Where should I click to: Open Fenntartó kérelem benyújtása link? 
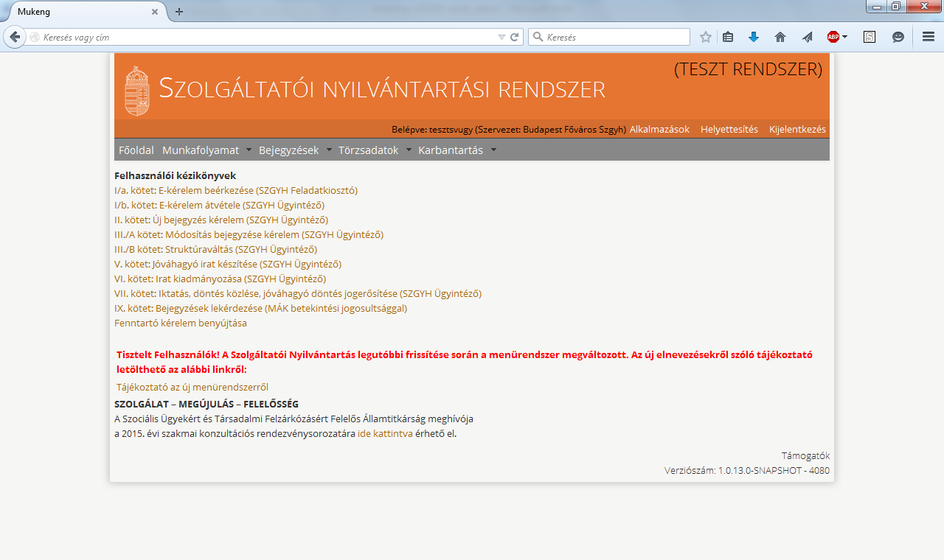coord(181,323)
